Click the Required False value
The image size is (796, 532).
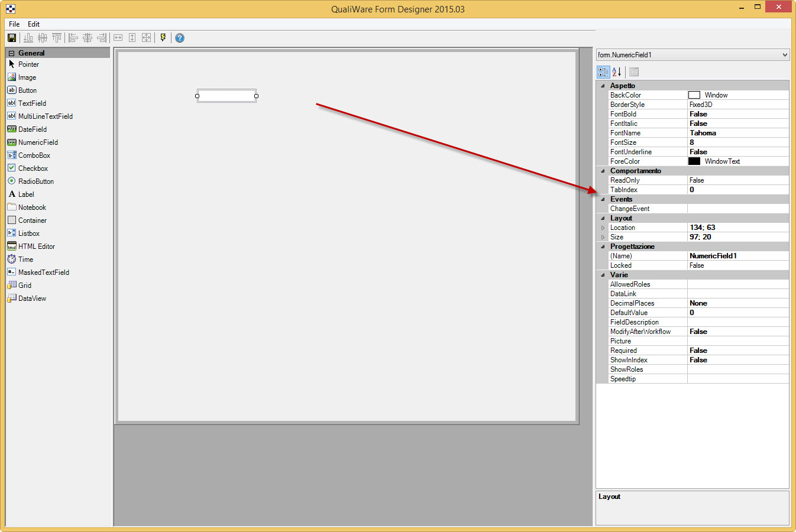[738, 351]
